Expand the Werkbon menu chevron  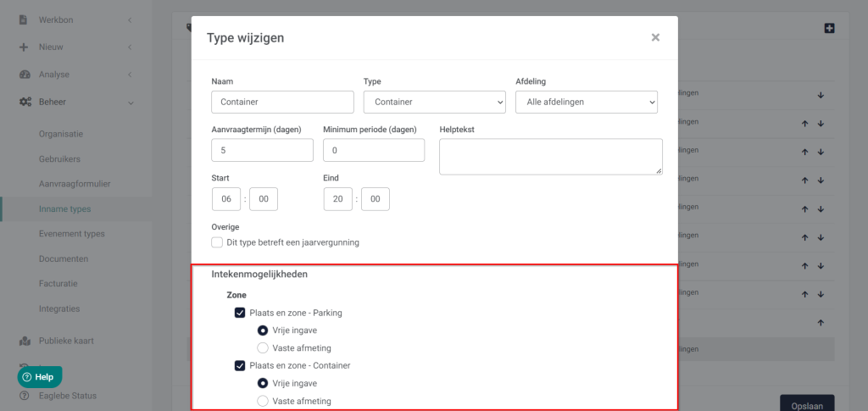[x=130, y=19]
